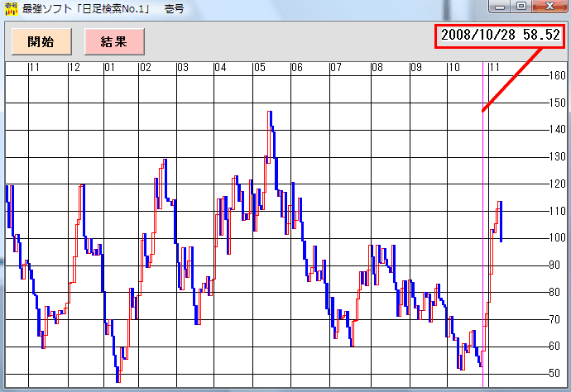
Task: Click the price label 120 on the right axis
Action: pos(558,184)
